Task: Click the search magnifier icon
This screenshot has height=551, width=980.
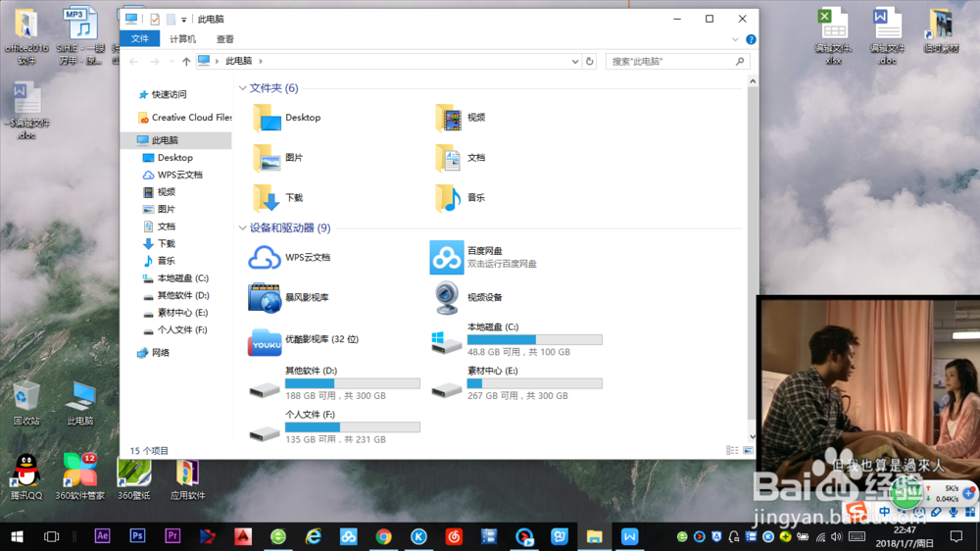Action: 740,62
